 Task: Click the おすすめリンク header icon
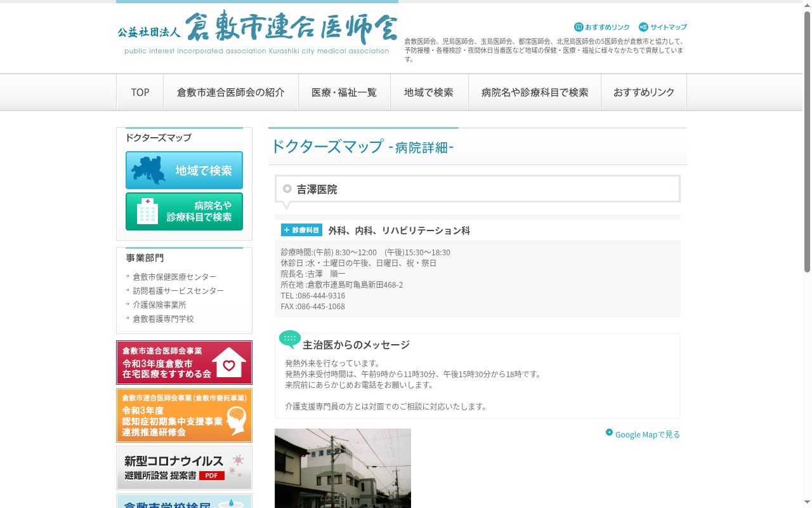[x=579, y=27]
